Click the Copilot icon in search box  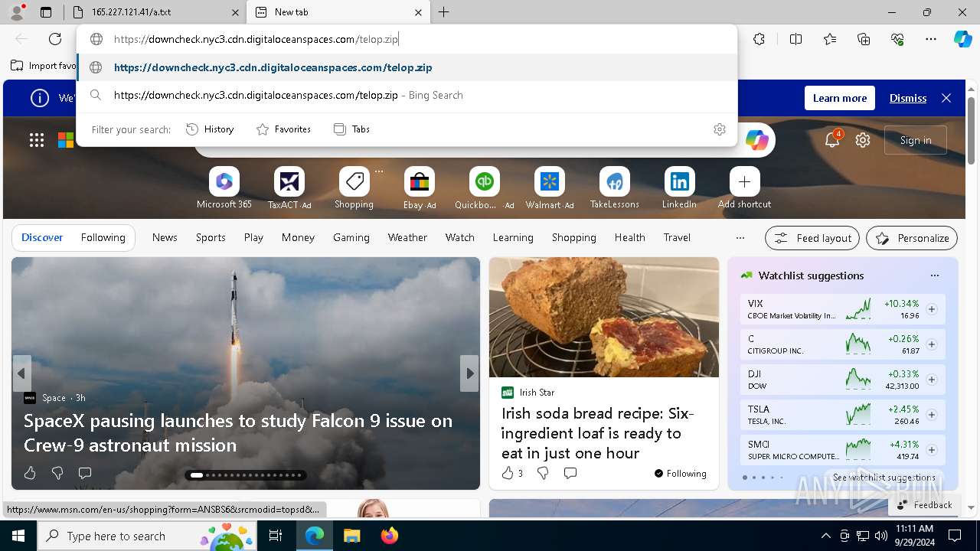coord(756,140)
